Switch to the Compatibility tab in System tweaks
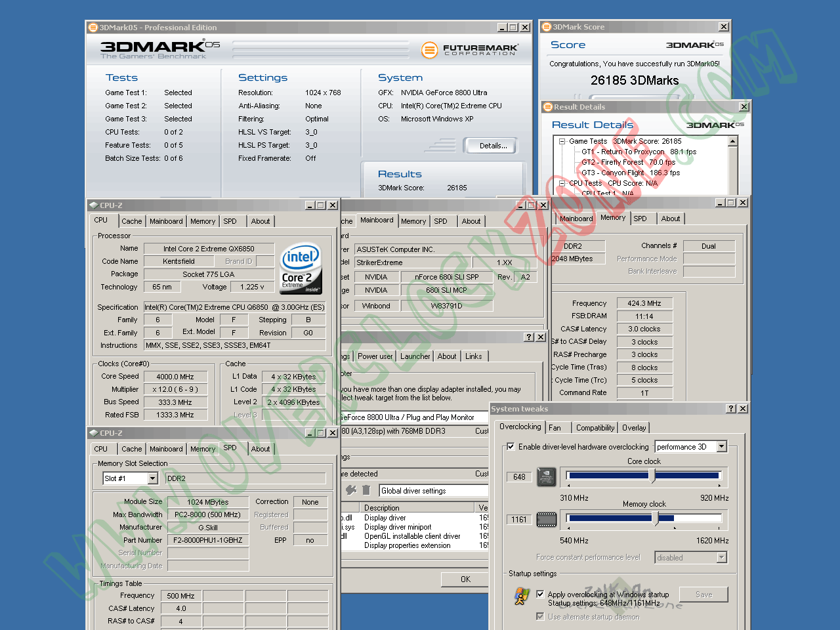Image resolution: width=840 pixels, height=630 pixels. 595,428
